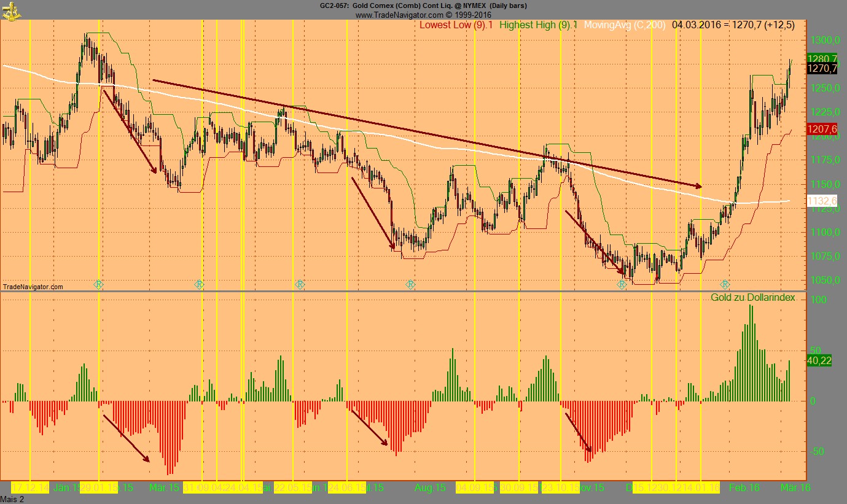847x504 pixels.
Task: Click the green 1280,7 price tag
Action: point(822,59)
